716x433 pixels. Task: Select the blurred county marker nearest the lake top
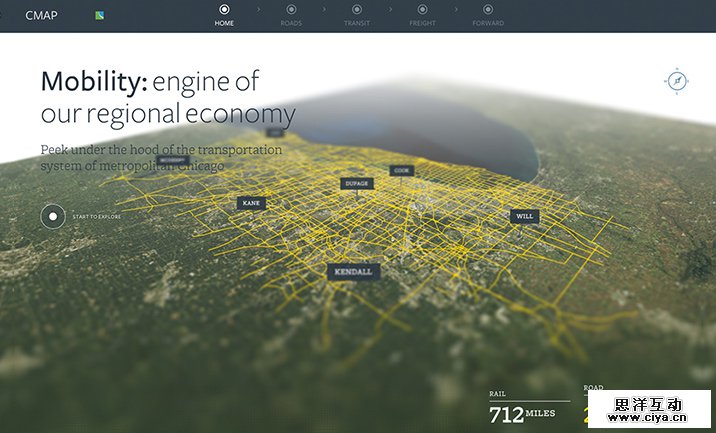pos(275,132)
